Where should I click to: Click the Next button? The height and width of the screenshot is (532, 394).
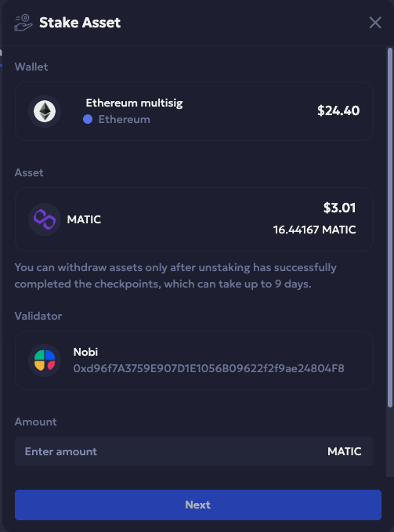[198, 505]
